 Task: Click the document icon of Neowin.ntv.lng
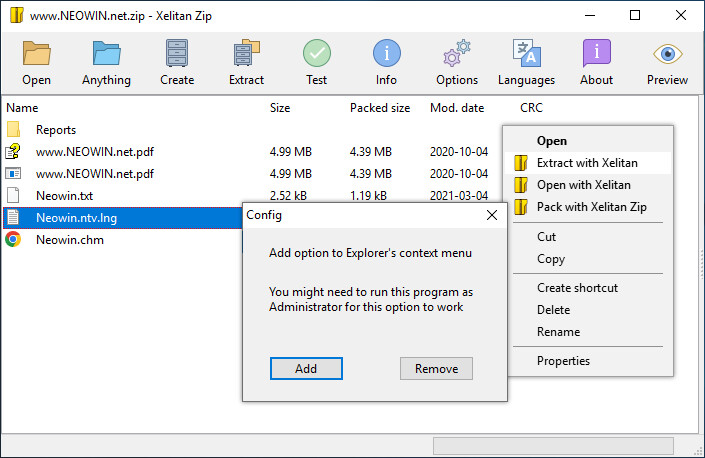(13, 218)
